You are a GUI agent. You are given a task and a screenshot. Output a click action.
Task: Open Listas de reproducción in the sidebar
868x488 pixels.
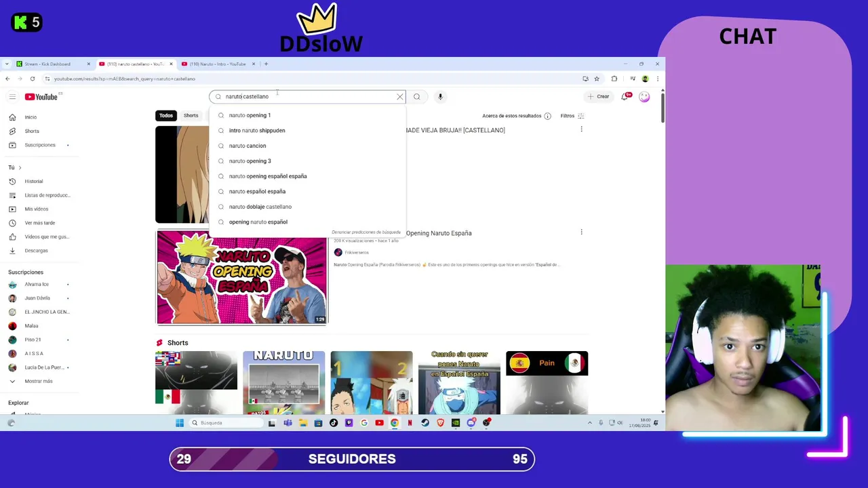pos(39,195)
